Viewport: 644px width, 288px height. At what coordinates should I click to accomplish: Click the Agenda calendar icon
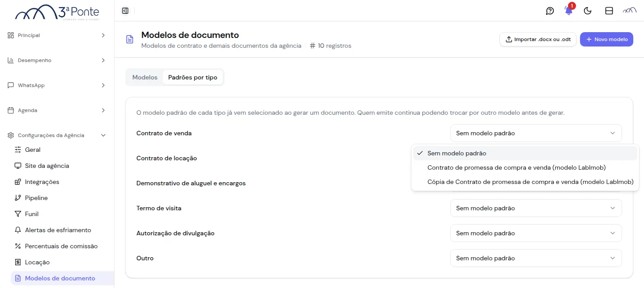coord(11,110)
